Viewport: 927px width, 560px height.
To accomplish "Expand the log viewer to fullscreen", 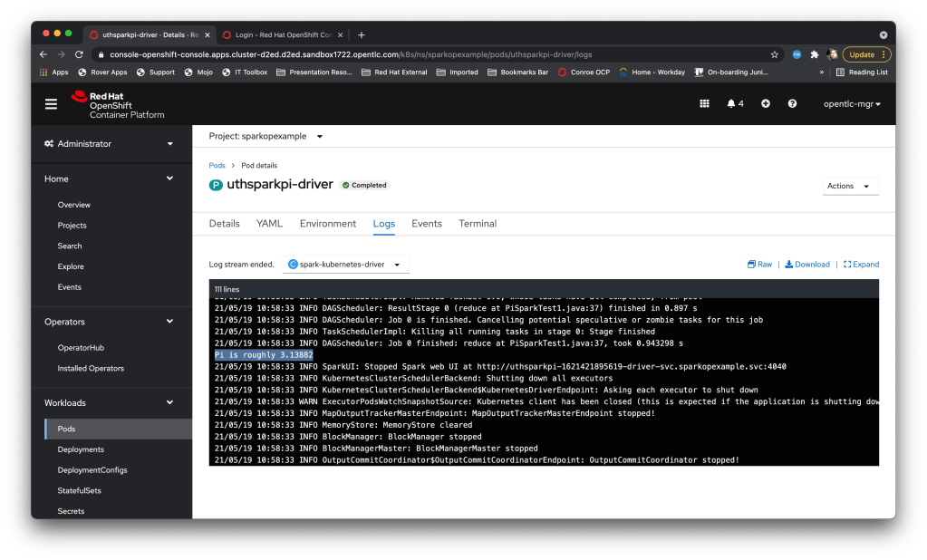I will 861,265.
